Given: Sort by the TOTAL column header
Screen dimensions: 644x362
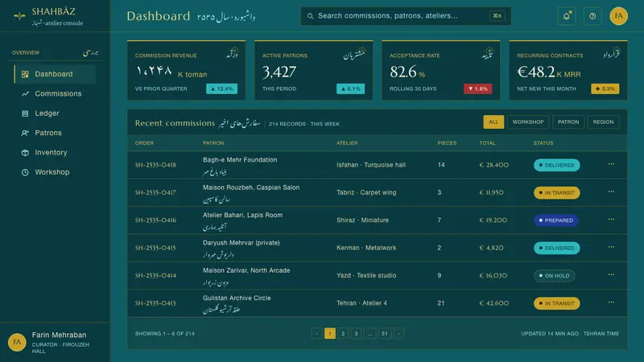Looking at the screenshot, I should pyautogui.click(x=487, y=143).
